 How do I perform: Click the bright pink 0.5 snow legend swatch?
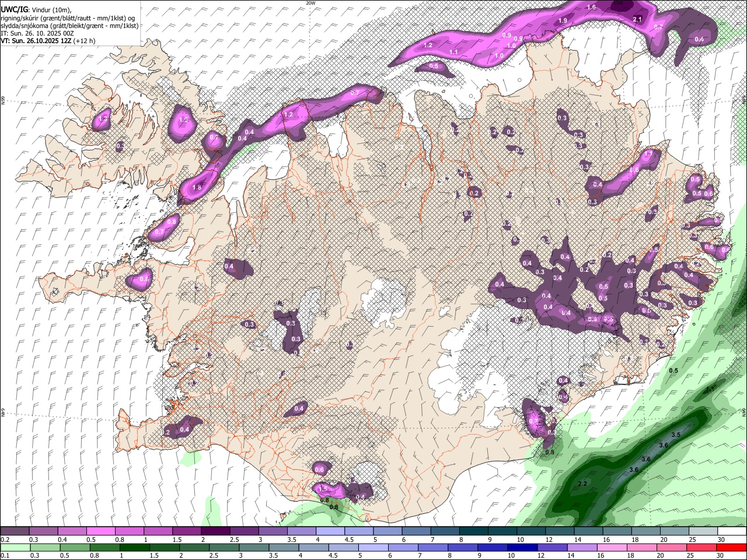click(100, 531)
